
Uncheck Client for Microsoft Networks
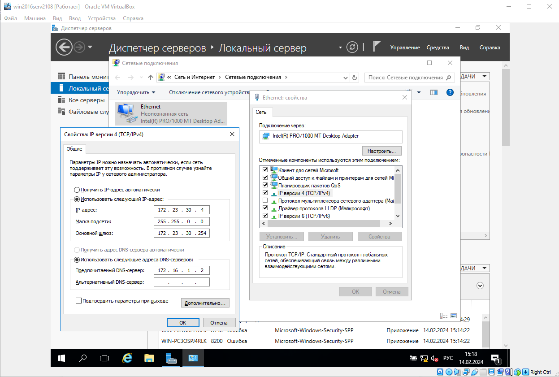tap(265, 170)
